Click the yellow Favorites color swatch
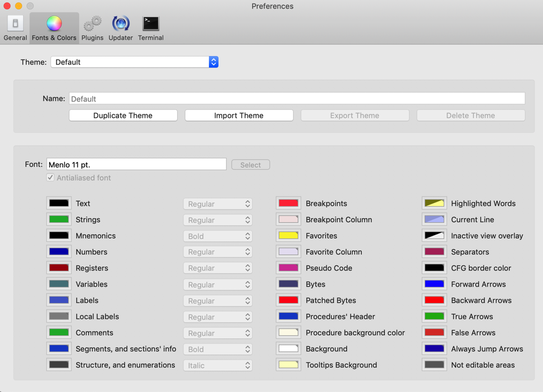This screenshot has height=392, width=543. click(289, 236)
